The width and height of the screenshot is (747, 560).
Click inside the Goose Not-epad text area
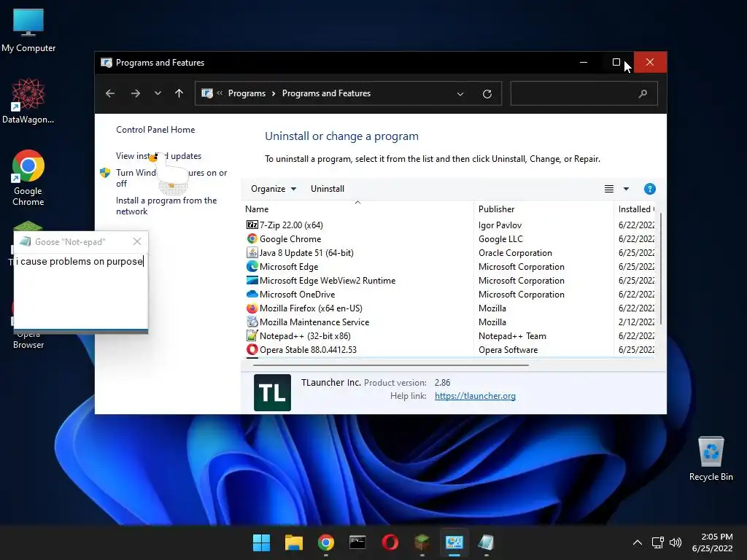pos(80,290)
